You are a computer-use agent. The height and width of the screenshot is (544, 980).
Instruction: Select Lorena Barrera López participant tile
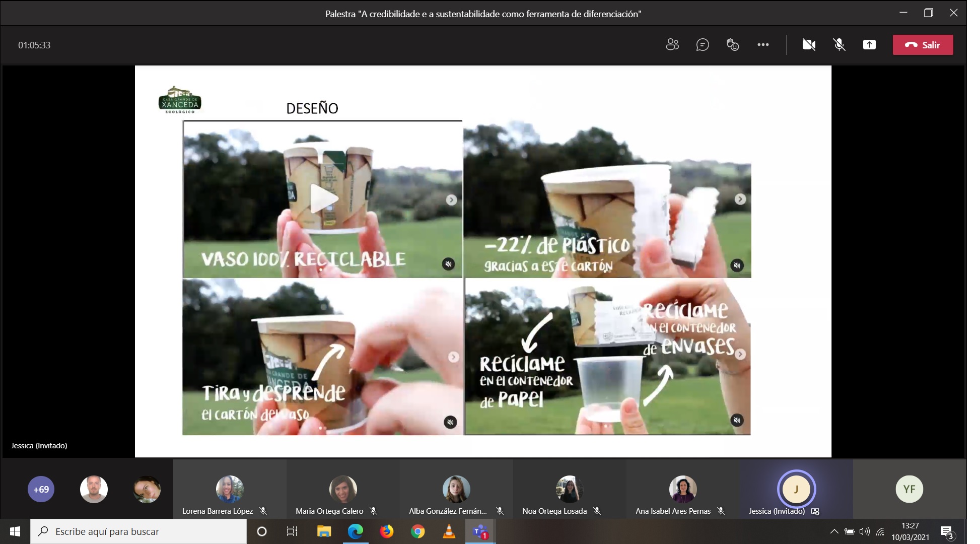[x=230, y=489]
